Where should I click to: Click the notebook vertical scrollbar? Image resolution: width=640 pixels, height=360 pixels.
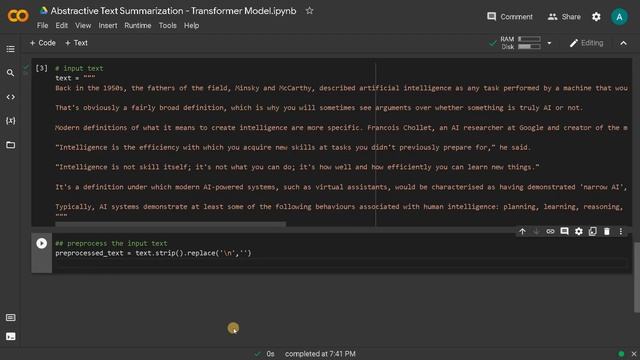click(637, 277)
